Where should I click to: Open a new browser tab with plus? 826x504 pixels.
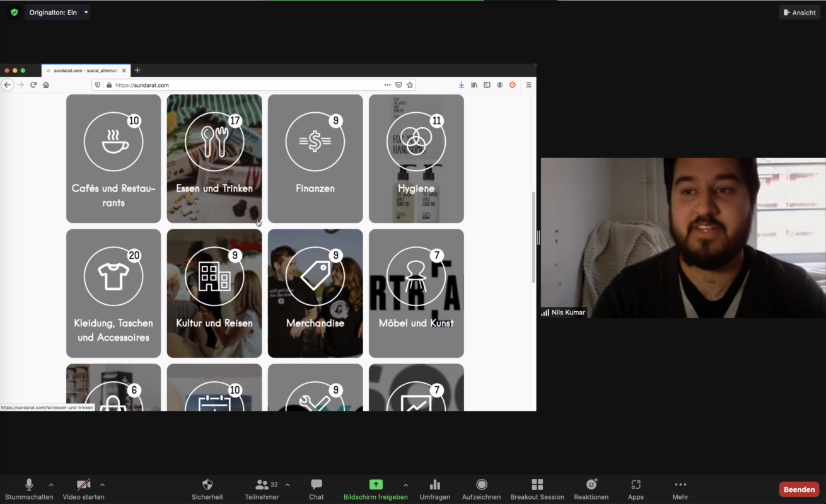click(x=137, y=71)
